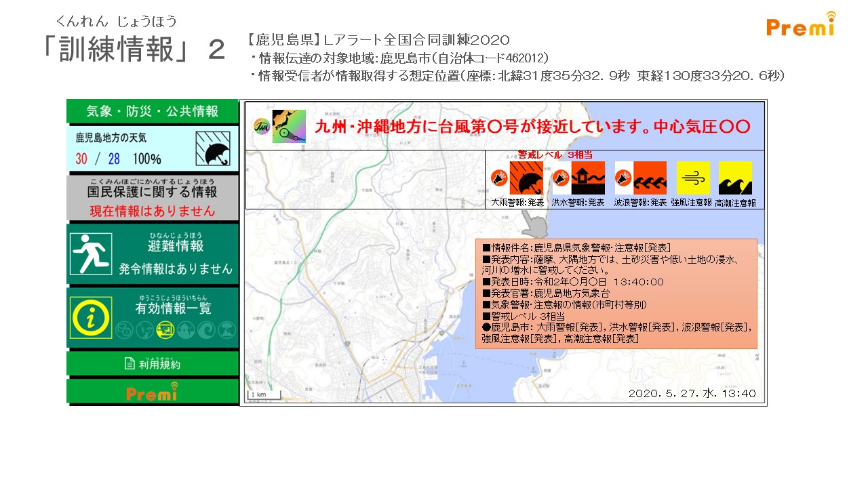Click the Kagoshima weather forecast rain icon
Image resolution: width=868 pixels, height=488 pixels.
212,149
